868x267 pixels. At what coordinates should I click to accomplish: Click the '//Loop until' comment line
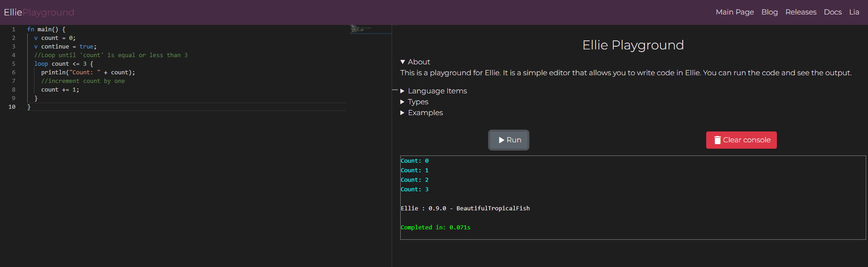[x=111, y=55]
